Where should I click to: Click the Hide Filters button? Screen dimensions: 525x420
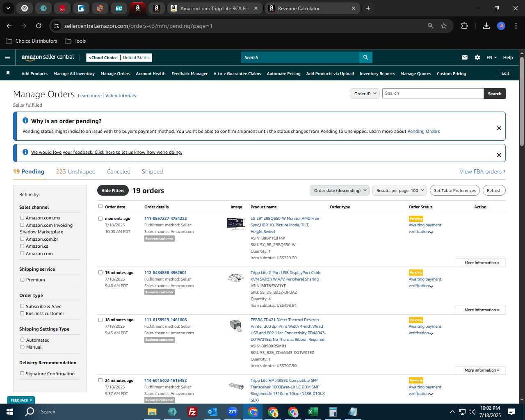(x=112, y=190)
